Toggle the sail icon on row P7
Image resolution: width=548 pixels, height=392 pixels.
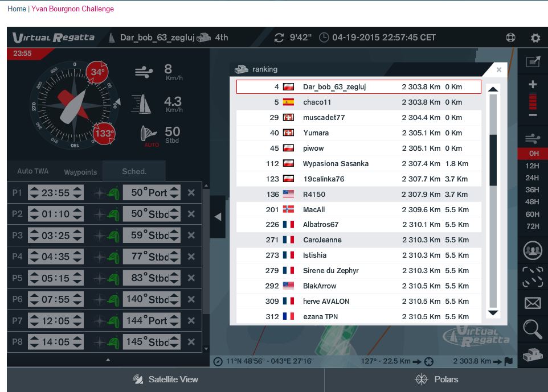pyautogui.click(x=113, y=321)
